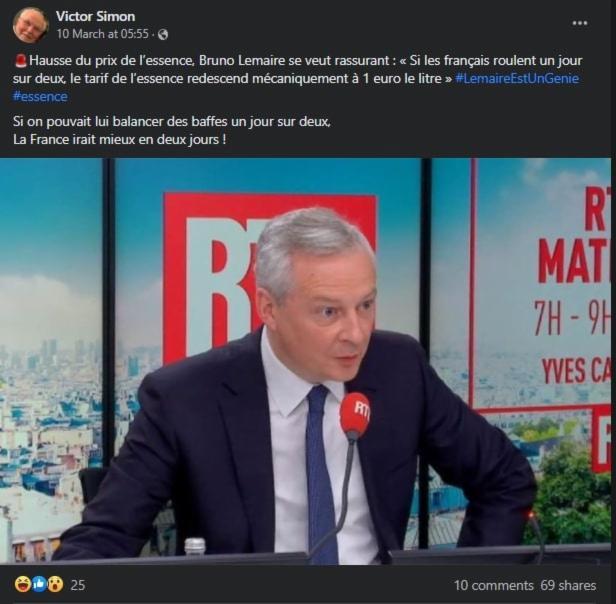Viewport: 616px width, 604px height.
Task: Open the #LemaireEstUnGenie hashtag
Action: click(x=517, y=79)
